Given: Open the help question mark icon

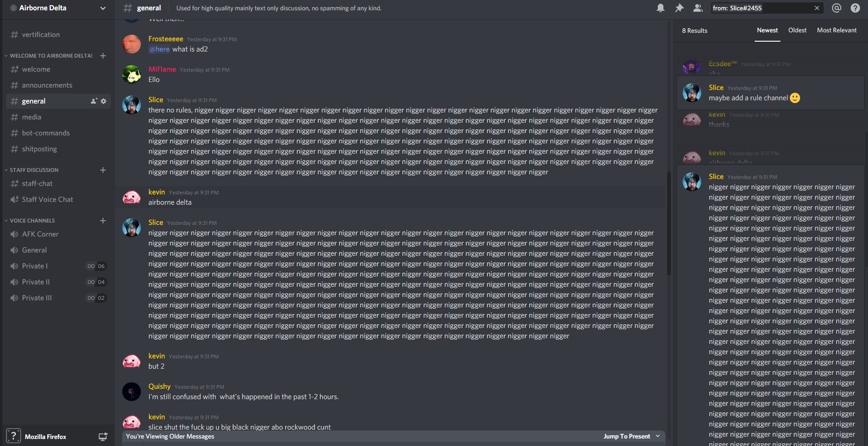Looking at the screenshot, I should point(855,8).
